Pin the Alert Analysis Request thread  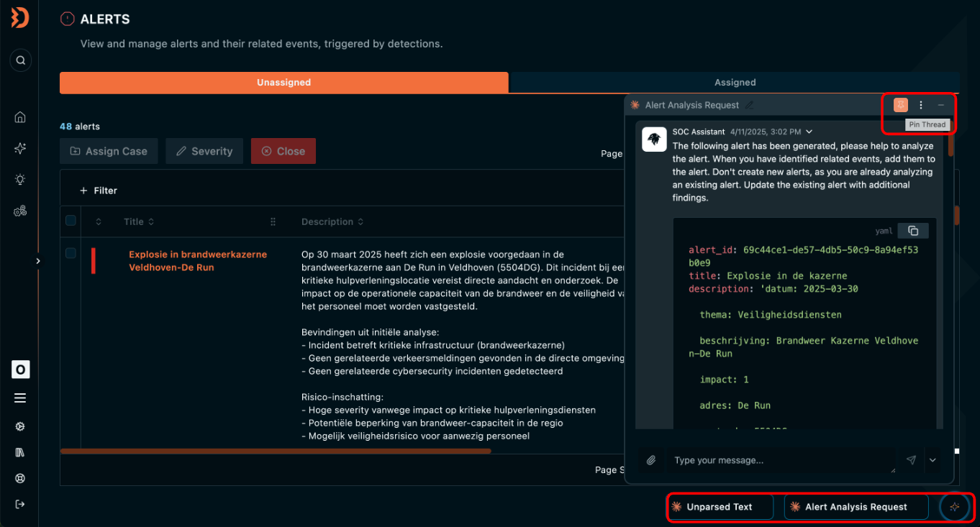900,105
